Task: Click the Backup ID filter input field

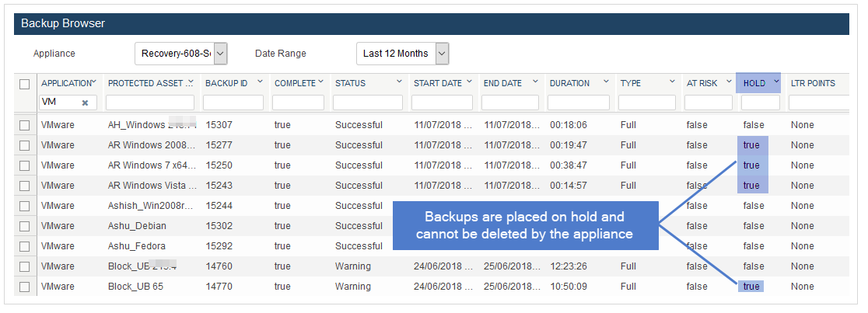Action: pos(233,103)
